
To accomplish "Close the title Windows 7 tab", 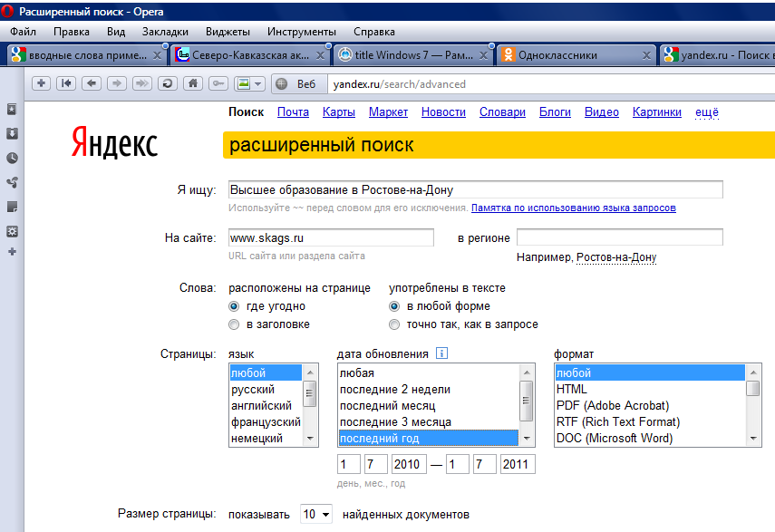I will (483, 55).
